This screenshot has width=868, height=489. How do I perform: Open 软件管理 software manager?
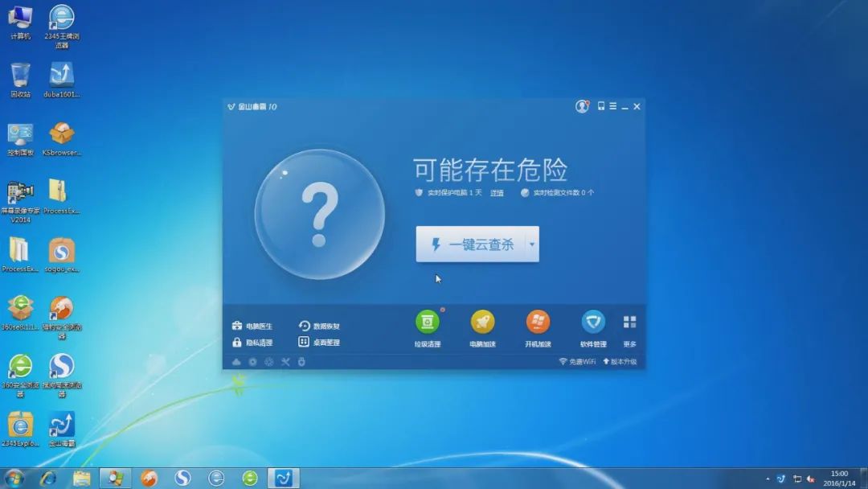593,329
